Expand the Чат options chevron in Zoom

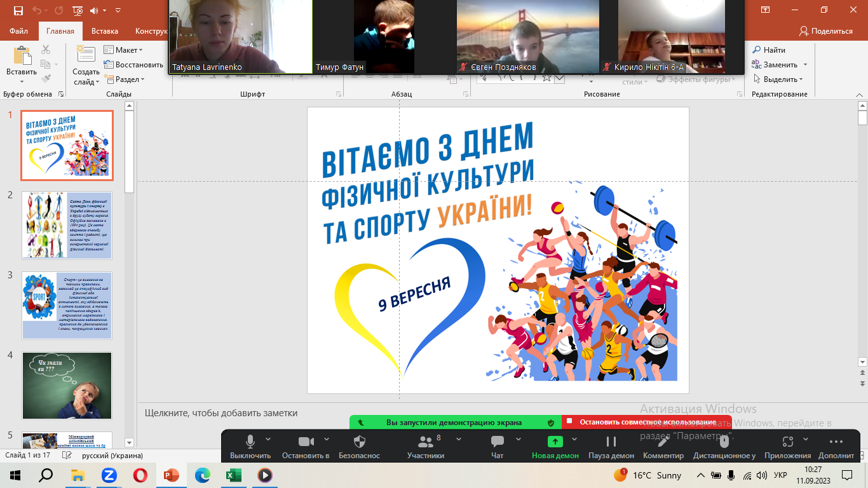pyautogui.click(x=518, y=439)
